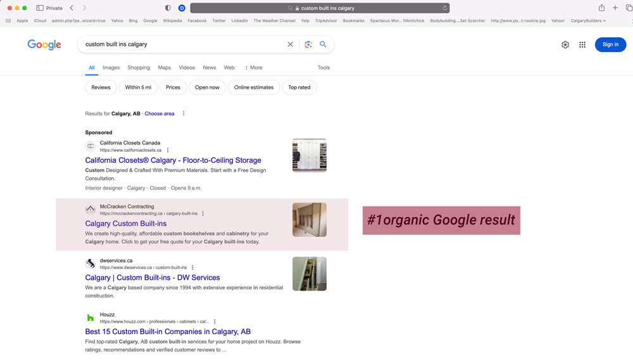The image size is (633, 364).
Task: Apply the Within 5 mi filter chip
Action: pyautogui.click(x=138, y=87)
